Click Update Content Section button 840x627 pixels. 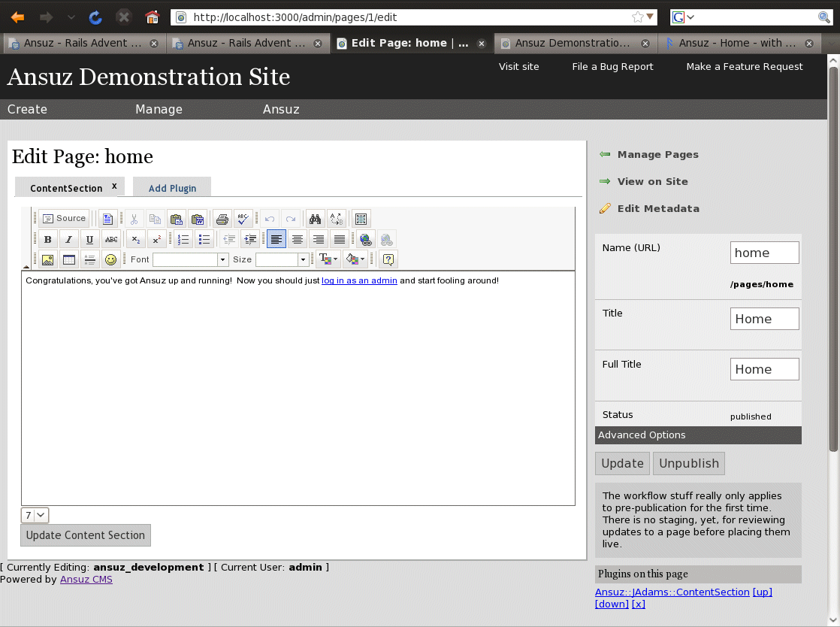tap(86, 535)
